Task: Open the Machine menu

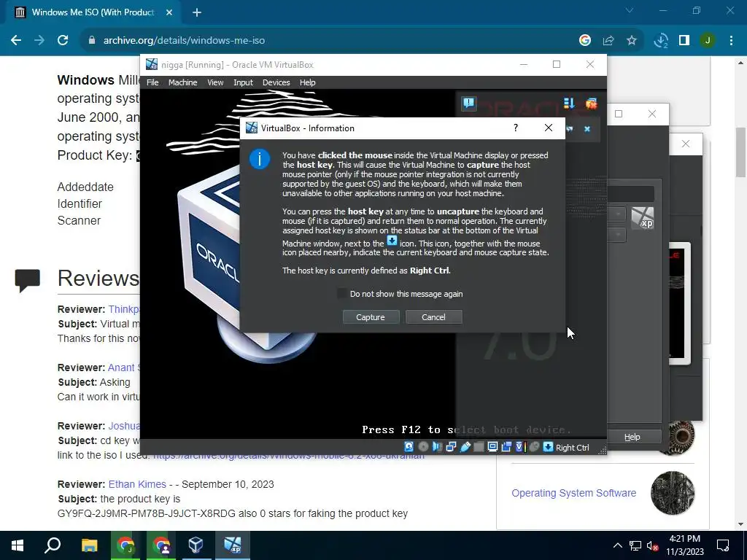Action: coord(182,82)
